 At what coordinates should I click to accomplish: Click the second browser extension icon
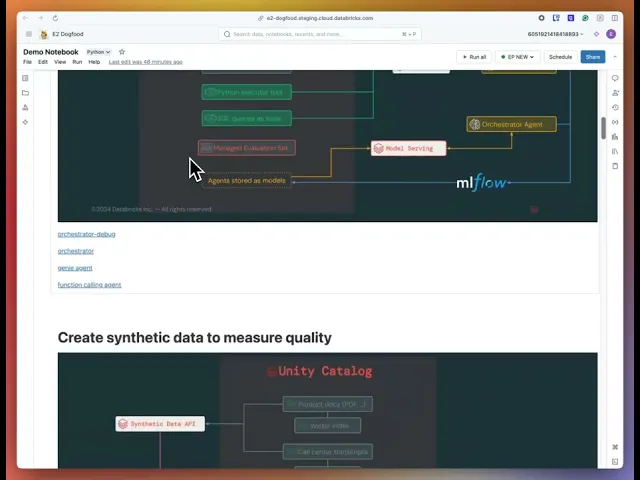(556, 18)
